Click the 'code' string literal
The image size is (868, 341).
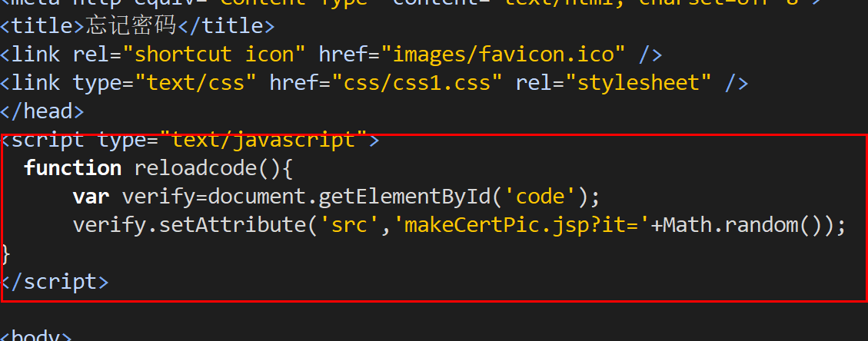540,196
